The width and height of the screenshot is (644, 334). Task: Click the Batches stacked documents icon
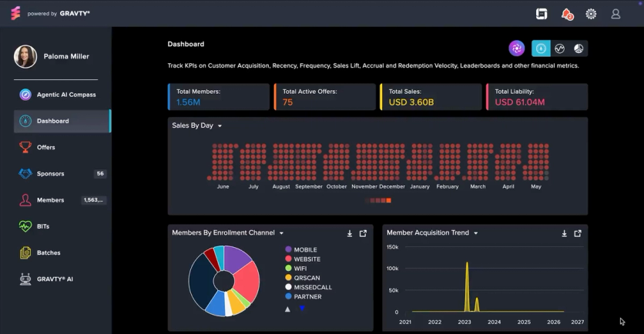[25, 252]
